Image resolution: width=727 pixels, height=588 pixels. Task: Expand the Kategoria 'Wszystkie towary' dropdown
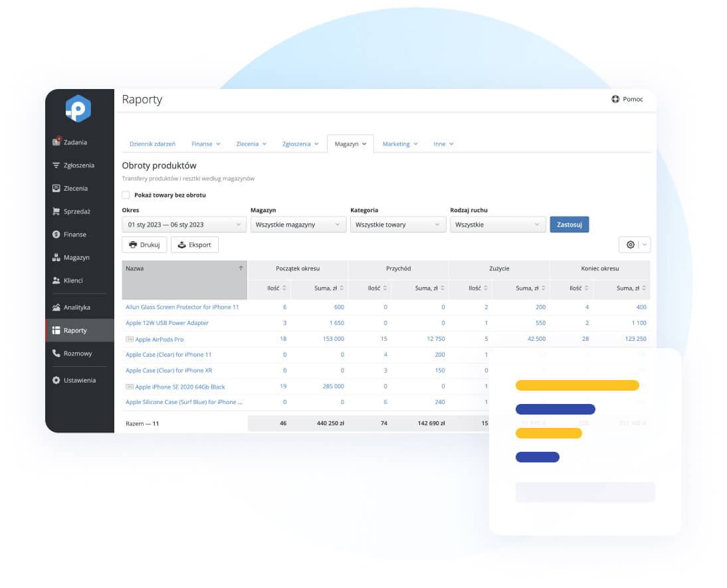click(397, 225)
